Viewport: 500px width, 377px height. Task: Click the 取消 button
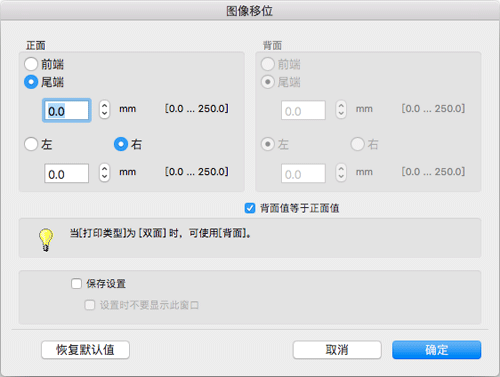tap(337, 350)
